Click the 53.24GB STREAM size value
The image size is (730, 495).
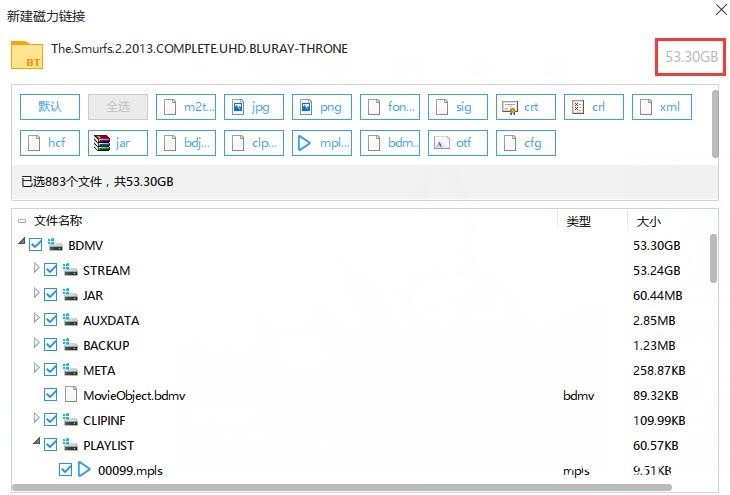coord(656,271)
